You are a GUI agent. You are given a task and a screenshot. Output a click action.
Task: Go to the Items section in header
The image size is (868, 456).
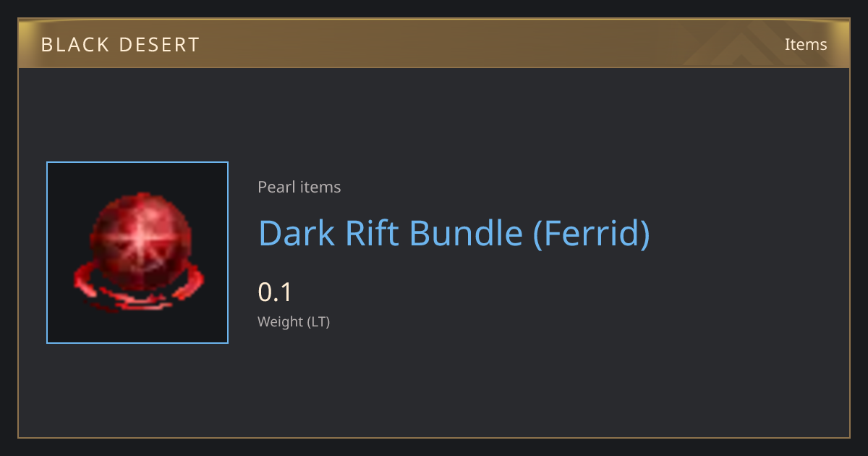[x=806, y=44]
